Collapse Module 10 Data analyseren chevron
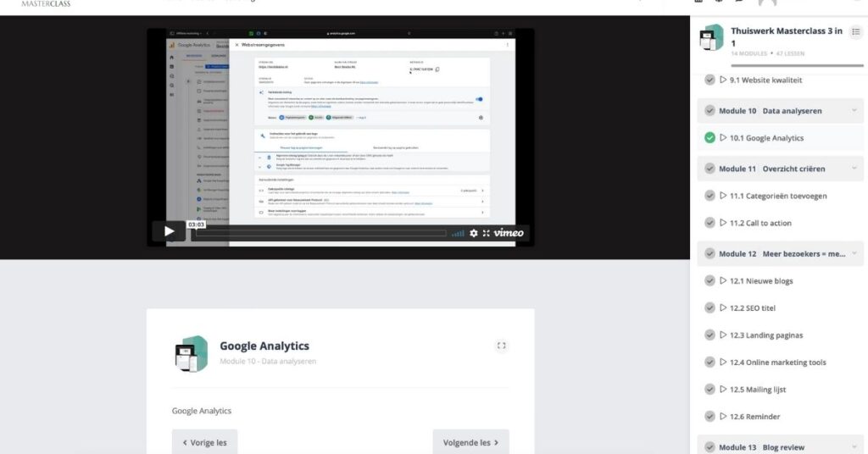868x454 pixels. pos(854,111)
